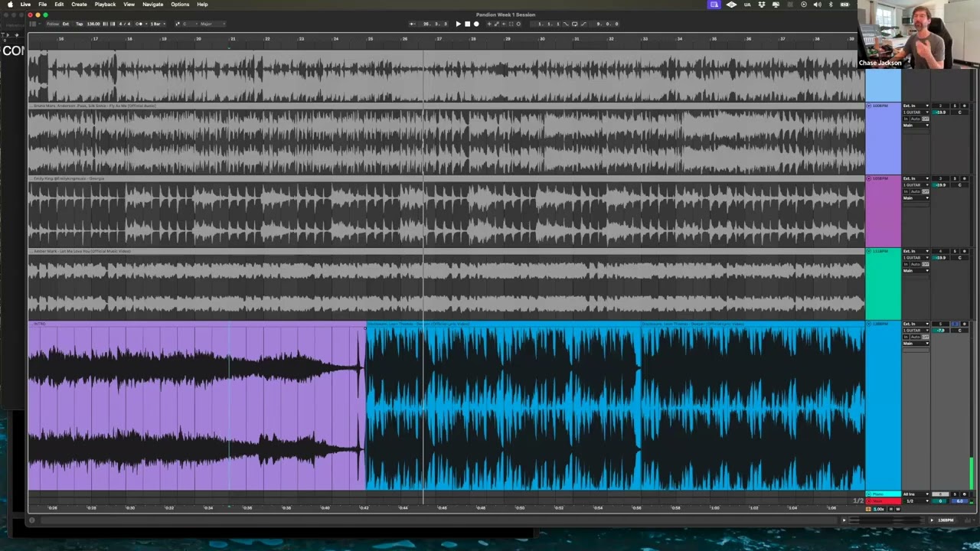Click the Tap tempo button
980x551 pixels.
point(79,24)
